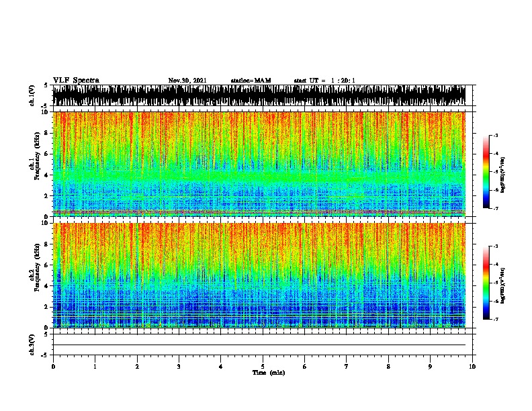Viewport: 532px width, 411px height.
Task: Click the "ch.1(V)" waveform axis label
Action: (32, 95)
